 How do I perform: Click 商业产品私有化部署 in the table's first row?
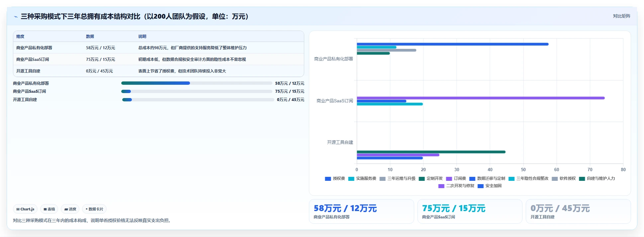(34, 48)
